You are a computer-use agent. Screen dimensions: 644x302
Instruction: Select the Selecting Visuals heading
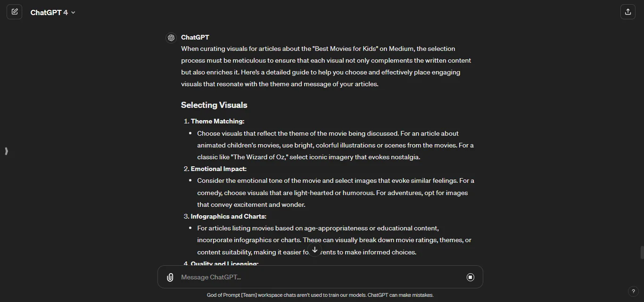tap(214, 105)
